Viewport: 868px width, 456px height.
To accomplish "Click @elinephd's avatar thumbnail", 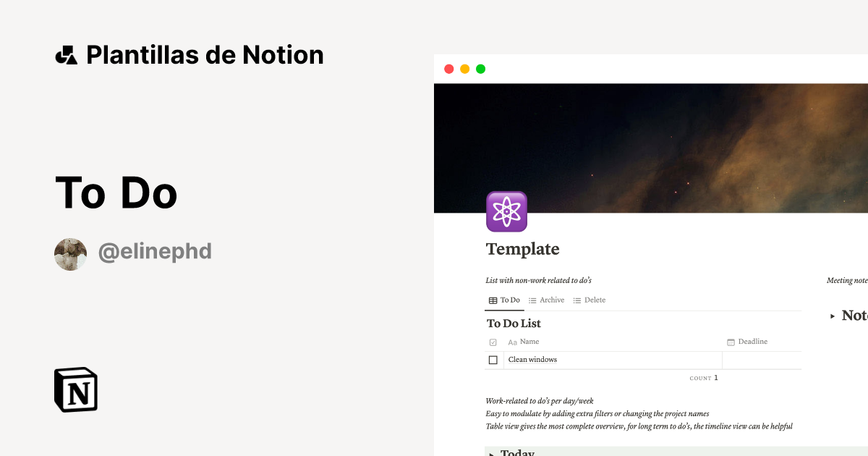I will point(70,253).
